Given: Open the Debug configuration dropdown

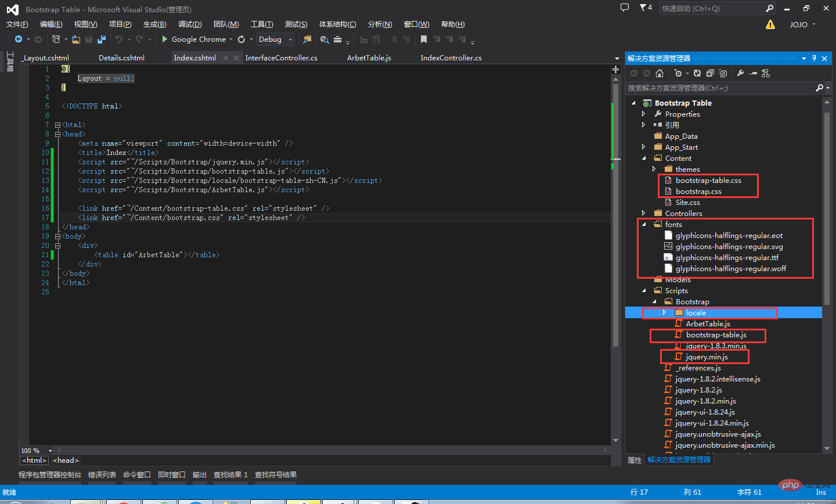Looking at the screenshot, I should pos(275,39).
